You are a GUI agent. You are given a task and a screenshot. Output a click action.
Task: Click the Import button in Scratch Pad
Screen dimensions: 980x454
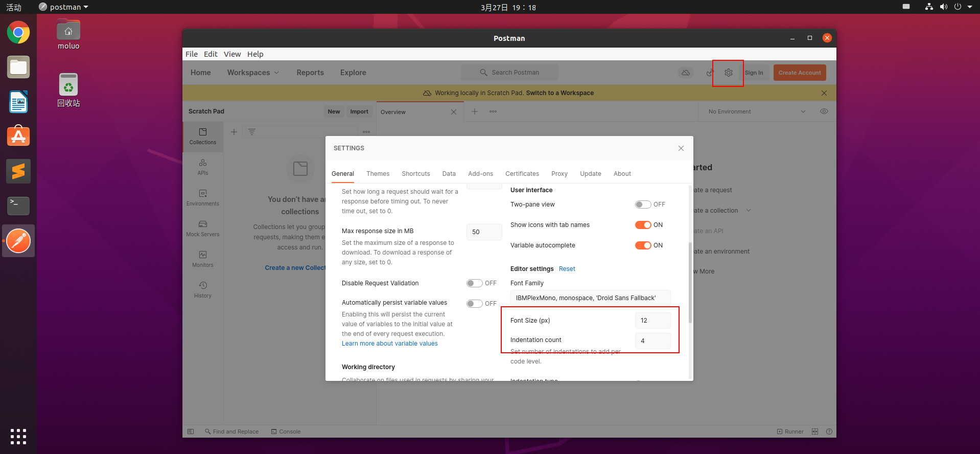click(359, 111)
